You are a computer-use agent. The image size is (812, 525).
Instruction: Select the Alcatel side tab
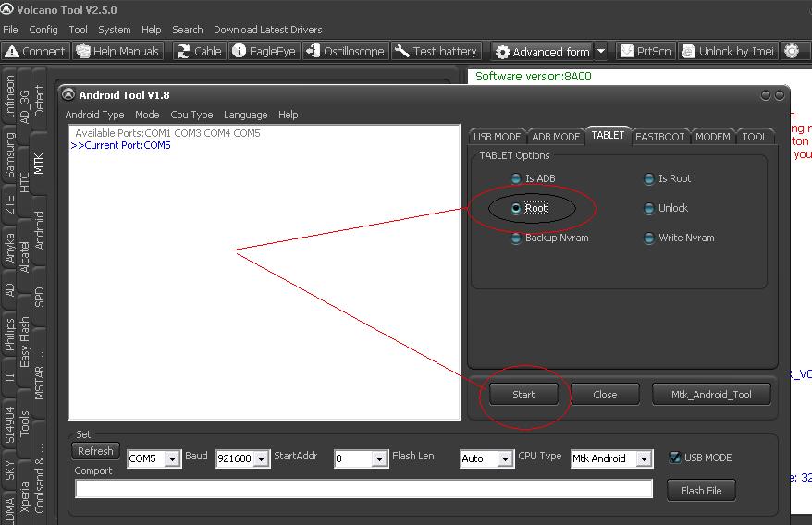tap(24, 257)
